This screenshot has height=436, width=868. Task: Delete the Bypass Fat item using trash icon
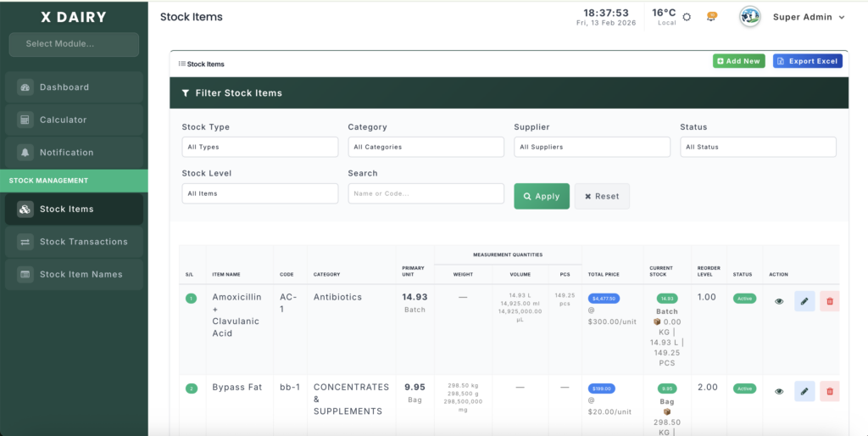click(830, 391)
